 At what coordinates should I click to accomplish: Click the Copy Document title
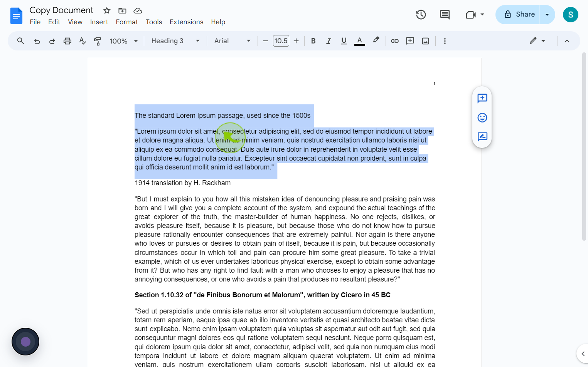(61, 10)
